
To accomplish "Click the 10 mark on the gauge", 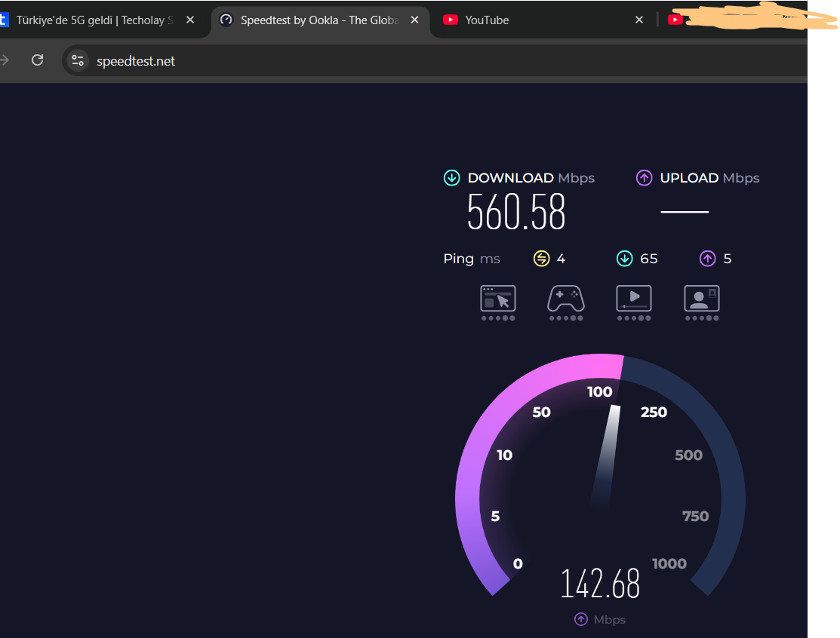I will coord(504,455).
